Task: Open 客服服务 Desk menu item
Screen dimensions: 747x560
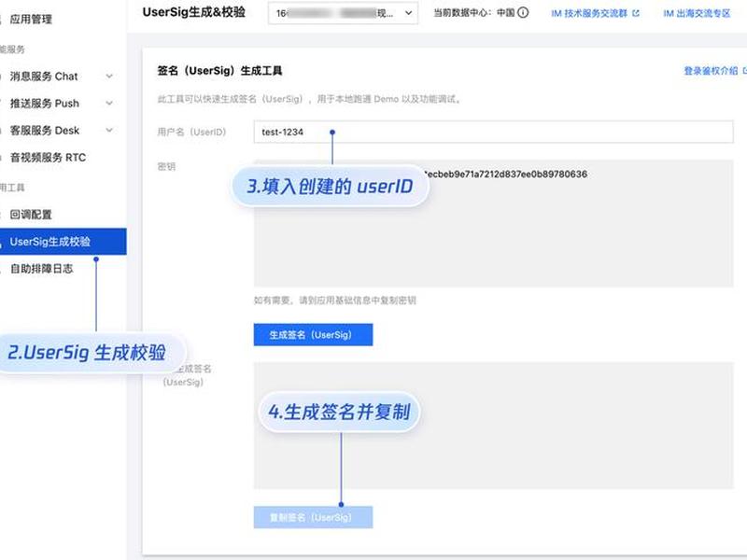Action: pyautogui.click(x=44, y=131)
